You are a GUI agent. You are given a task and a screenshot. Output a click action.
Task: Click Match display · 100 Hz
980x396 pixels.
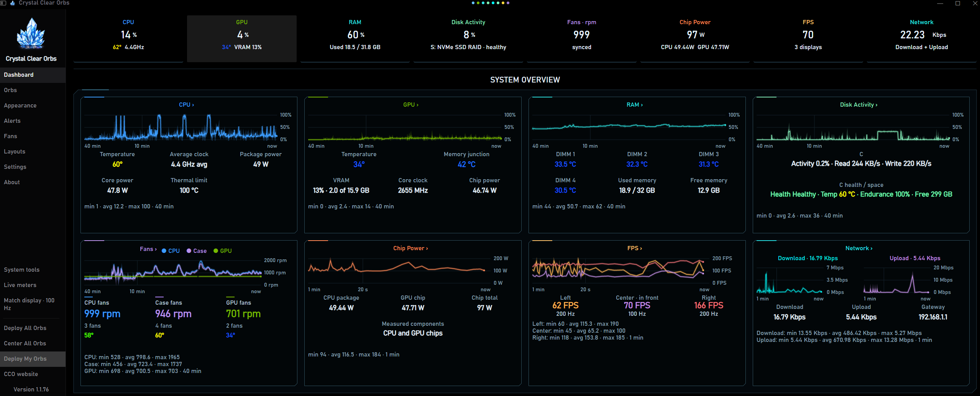pos(33,304)
